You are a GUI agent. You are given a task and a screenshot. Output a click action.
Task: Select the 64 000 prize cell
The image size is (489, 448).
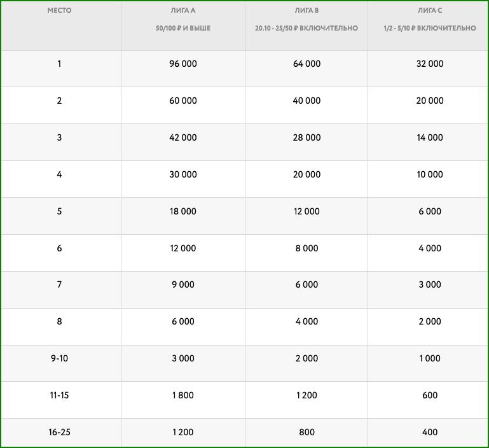point(306,64)
